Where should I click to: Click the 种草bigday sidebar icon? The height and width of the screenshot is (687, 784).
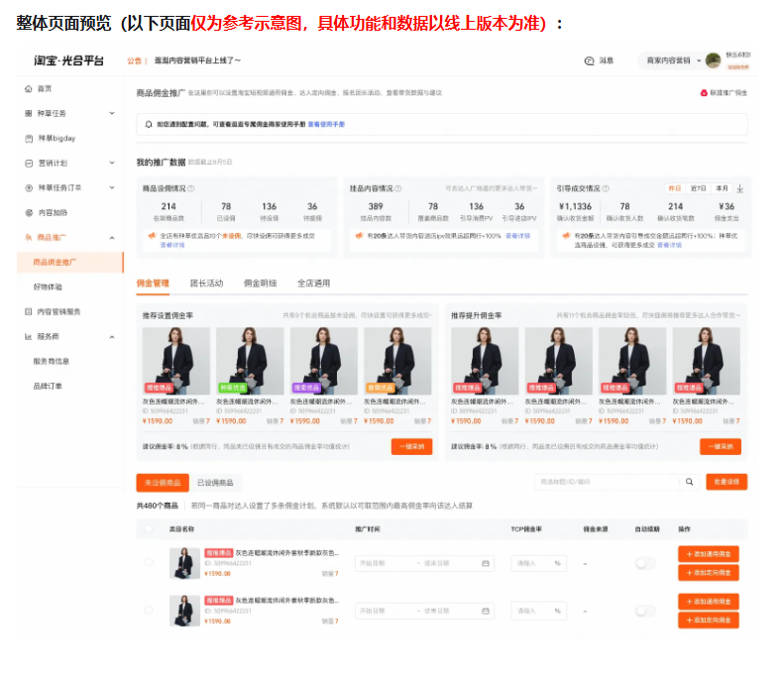(x=28, y=138)
